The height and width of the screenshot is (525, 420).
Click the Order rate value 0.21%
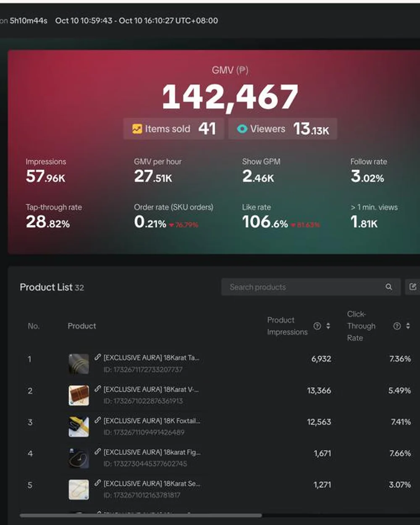point(150,222)
